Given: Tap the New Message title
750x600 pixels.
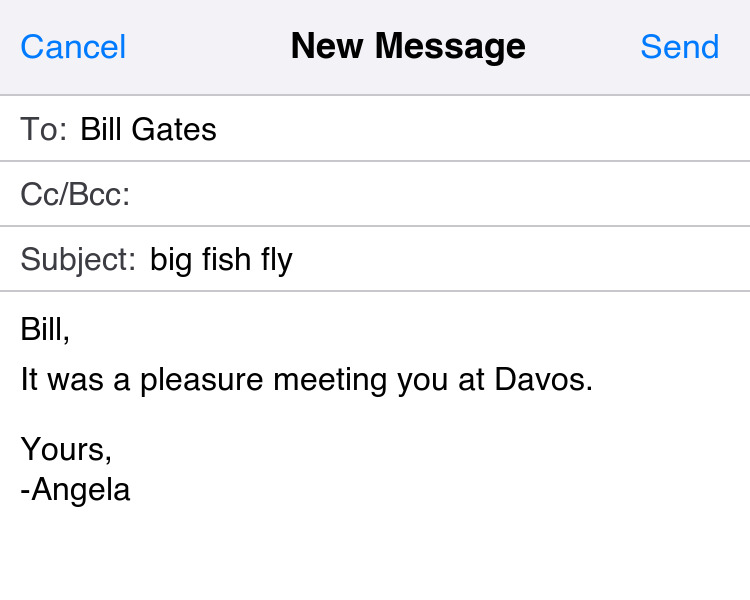Looking at the screenshot, I should (x=408, y=46).
